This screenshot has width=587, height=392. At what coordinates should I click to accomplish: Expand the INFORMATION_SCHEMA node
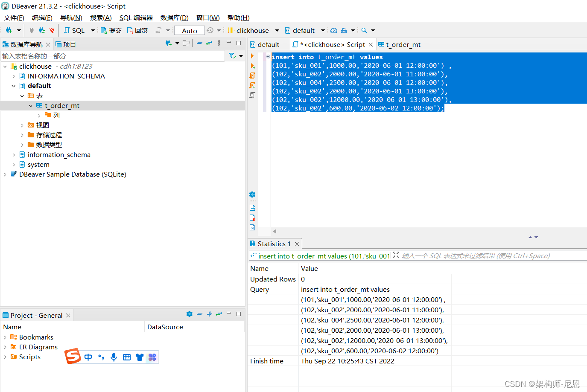(x=14, y=76)
